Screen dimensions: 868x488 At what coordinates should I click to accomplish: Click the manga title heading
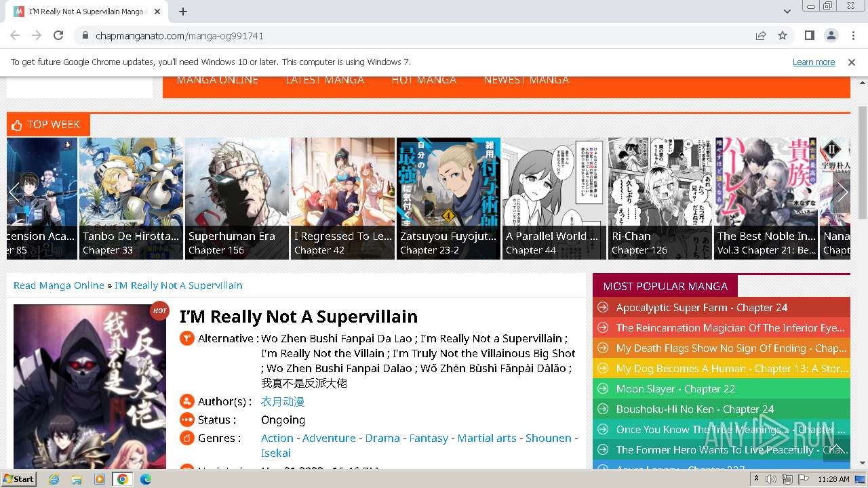click(x=298, y=317)
